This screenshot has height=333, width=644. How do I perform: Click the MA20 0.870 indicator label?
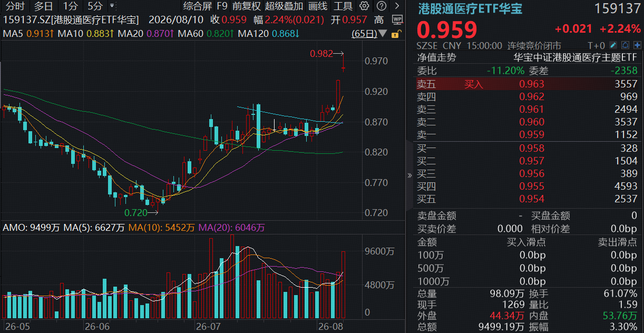pos(147,34)
